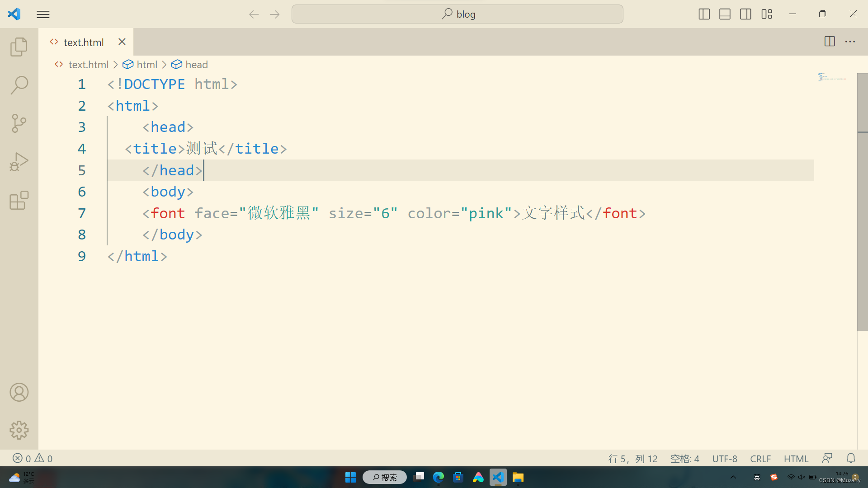Click the muted volume tray icon
The height and width of the screenshot is (488, 868).
click(x=802, y=477)
